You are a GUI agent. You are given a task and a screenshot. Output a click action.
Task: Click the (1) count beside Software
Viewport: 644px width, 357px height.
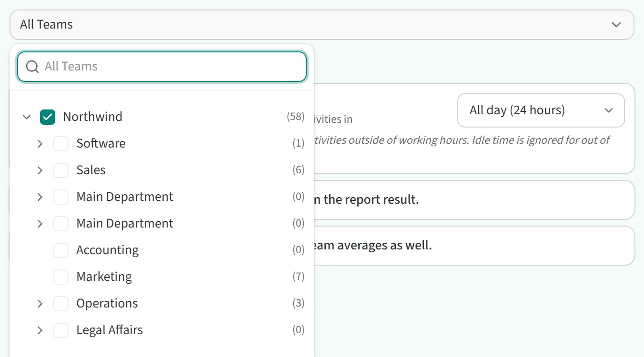tap(299, 143)
